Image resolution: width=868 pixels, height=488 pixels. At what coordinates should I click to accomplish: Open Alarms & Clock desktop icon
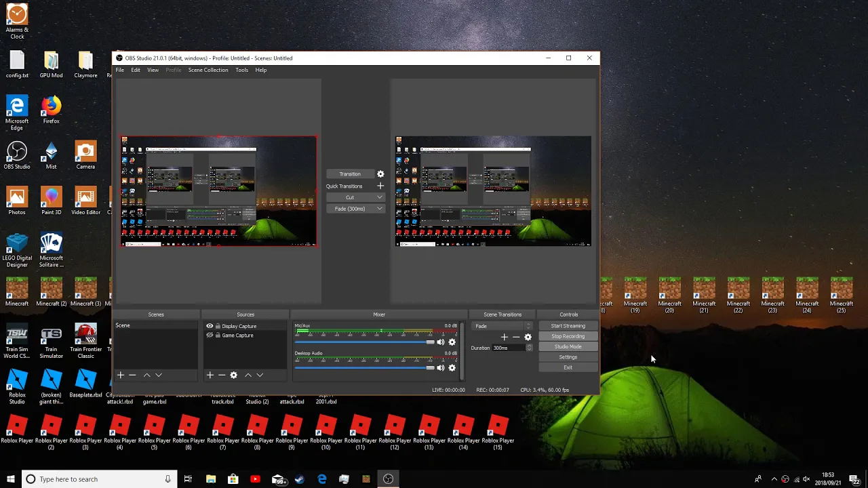(17, 21)
